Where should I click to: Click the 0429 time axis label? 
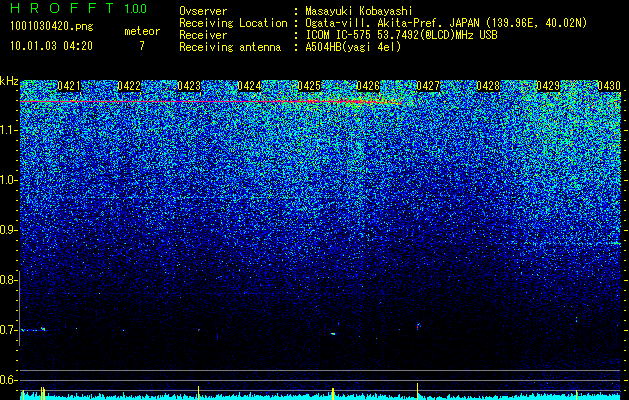point(548,86)
